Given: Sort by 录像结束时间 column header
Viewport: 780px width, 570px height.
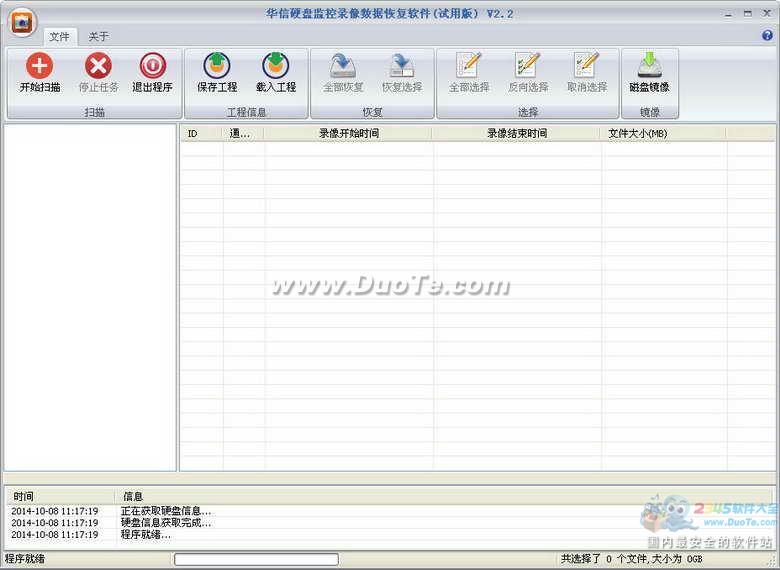Looking at the screenshot, I should 517,133.
